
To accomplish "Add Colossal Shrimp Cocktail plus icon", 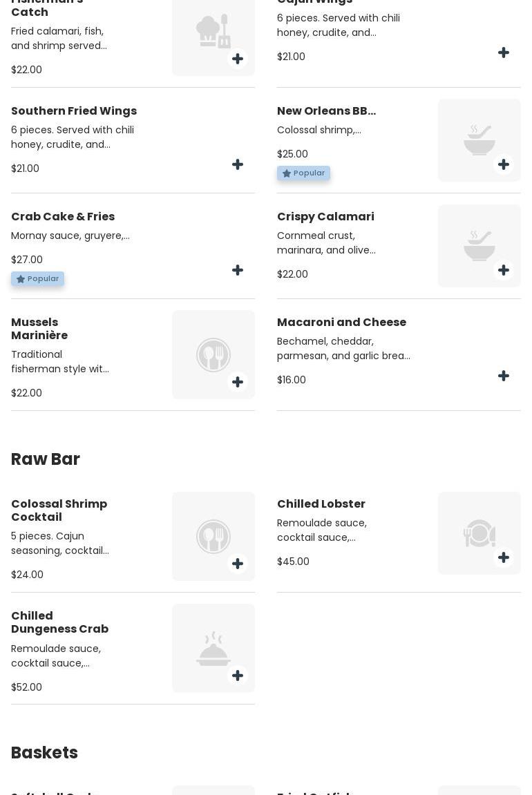I will (238, 564).
